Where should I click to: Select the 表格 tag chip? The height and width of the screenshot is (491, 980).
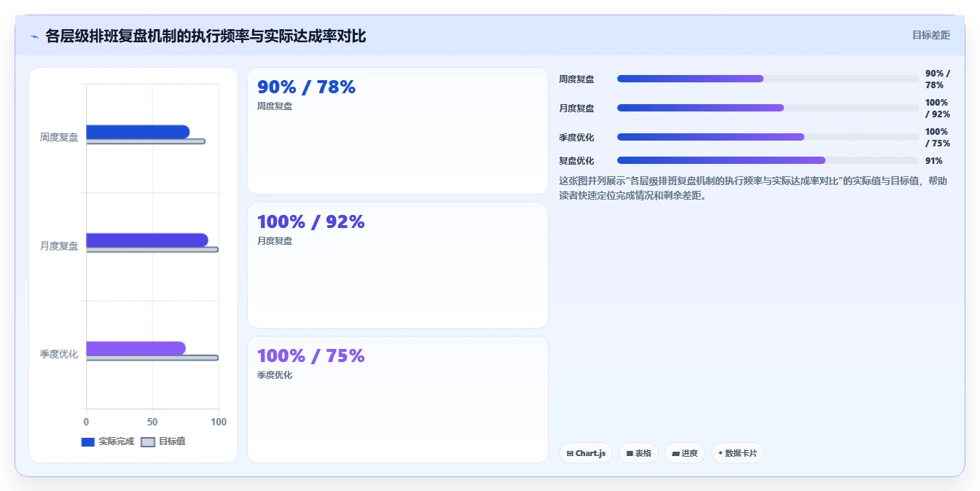pyautogui.click(x=638, y=453)
